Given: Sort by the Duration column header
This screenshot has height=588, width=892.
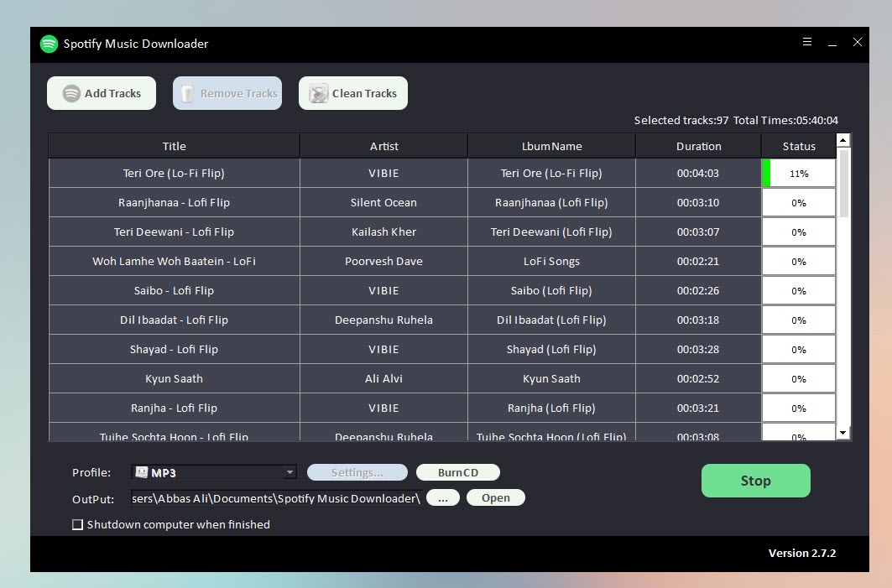Looking at the screenshot, I should 699,146.
